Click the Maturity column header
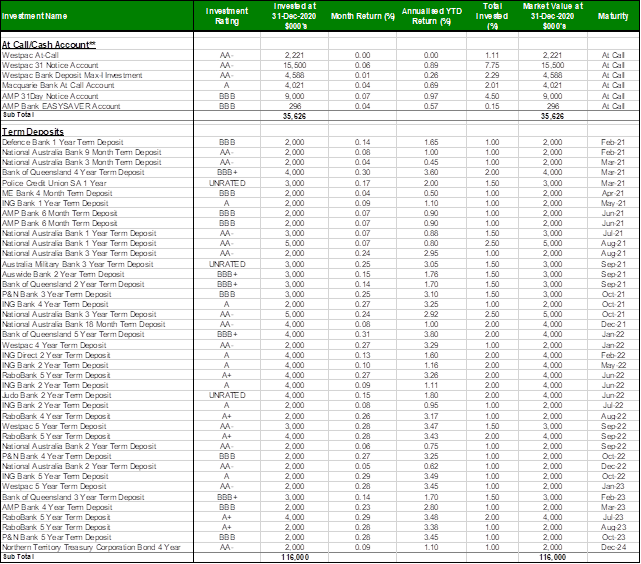Image resolution: width=641 pixels, height=564 pixels. [x=613, y=16]
